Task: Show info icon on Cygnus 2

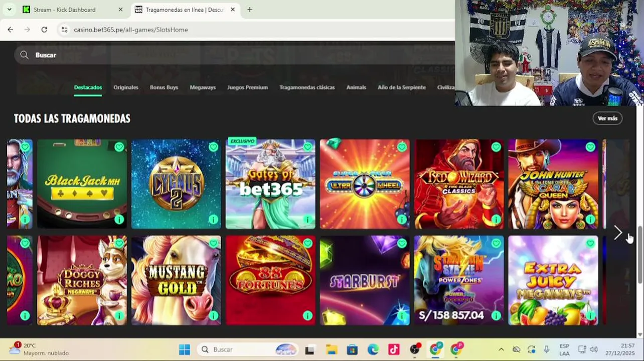Action: coord(213,220)
